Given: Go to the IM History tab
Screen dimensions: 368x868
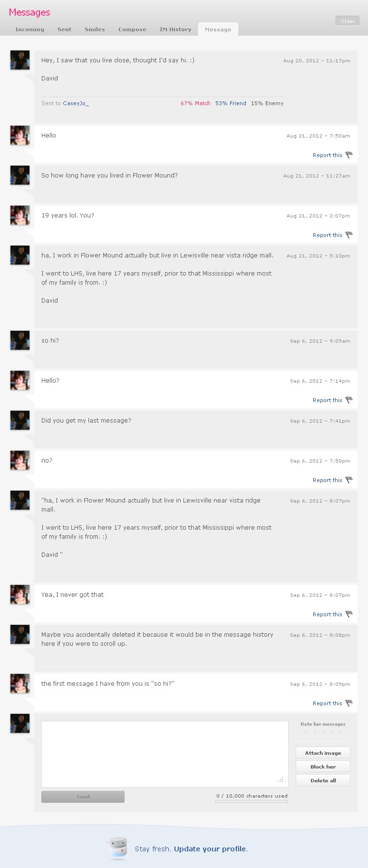Looking at the screenshot, I should pos(175,30).
